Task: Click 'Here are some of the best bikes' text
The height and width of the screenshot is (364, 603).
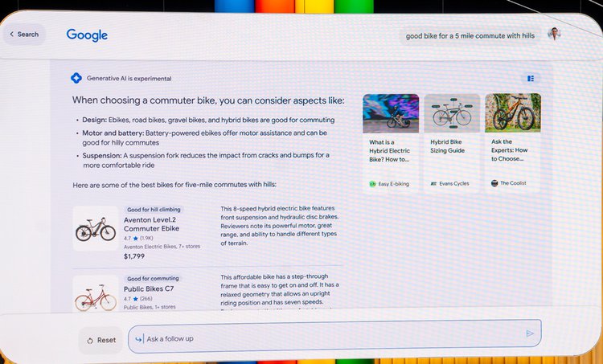Action: click(x=174, y=185)
